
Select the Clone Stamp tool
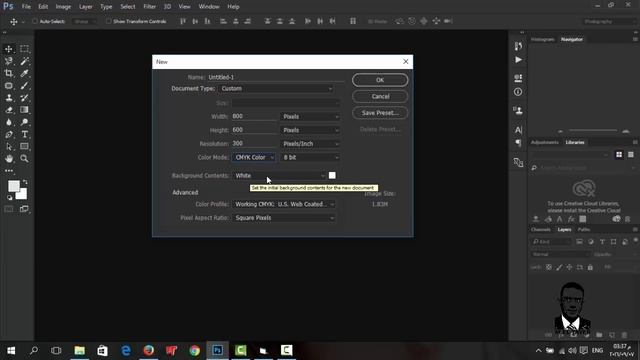(9, 98)
